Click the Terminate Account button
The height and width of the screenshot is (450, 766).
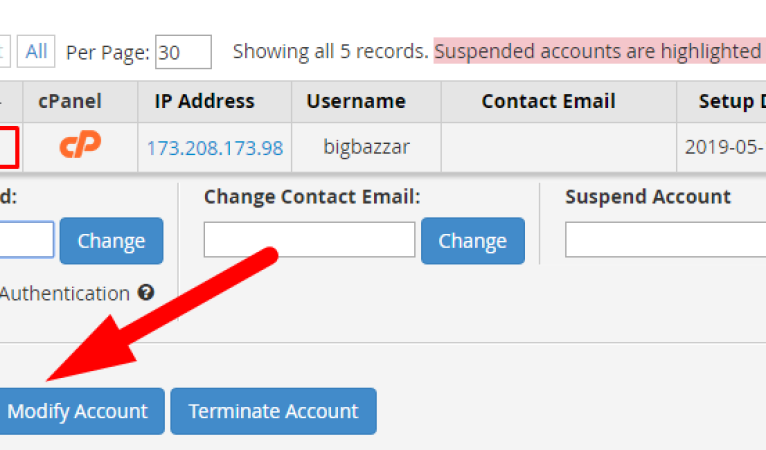pyautogui.click(x=274, y=411)
